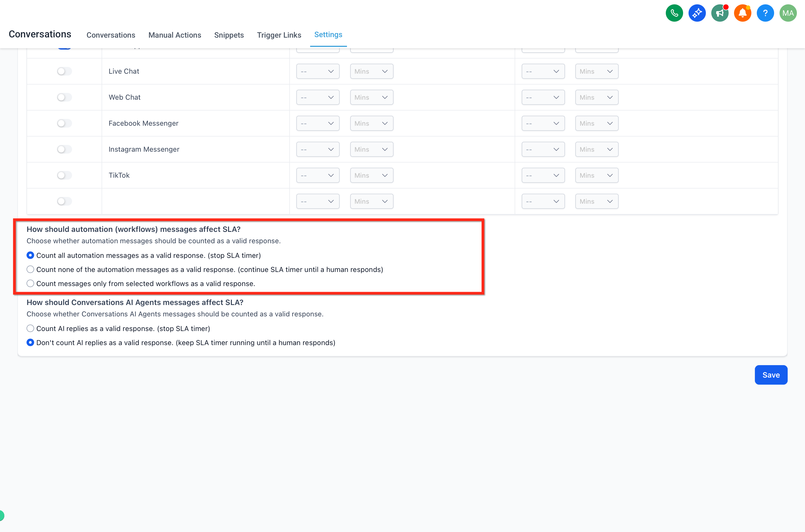Open the MA user avatar

click(788, 13)
